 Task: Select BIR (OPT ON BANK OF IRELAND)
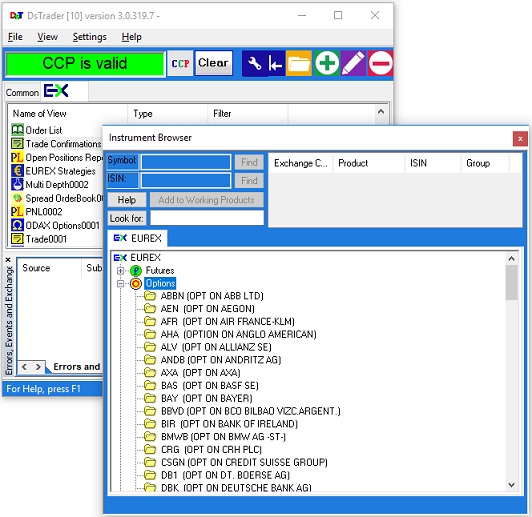pos(229,424)
